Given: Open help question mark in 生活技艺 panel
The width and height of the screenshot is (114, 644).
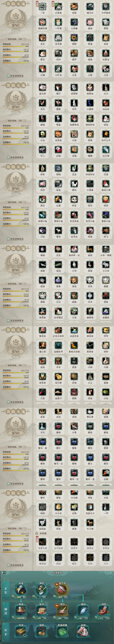Looking at the screenshot, I should (x=110, y=578).
